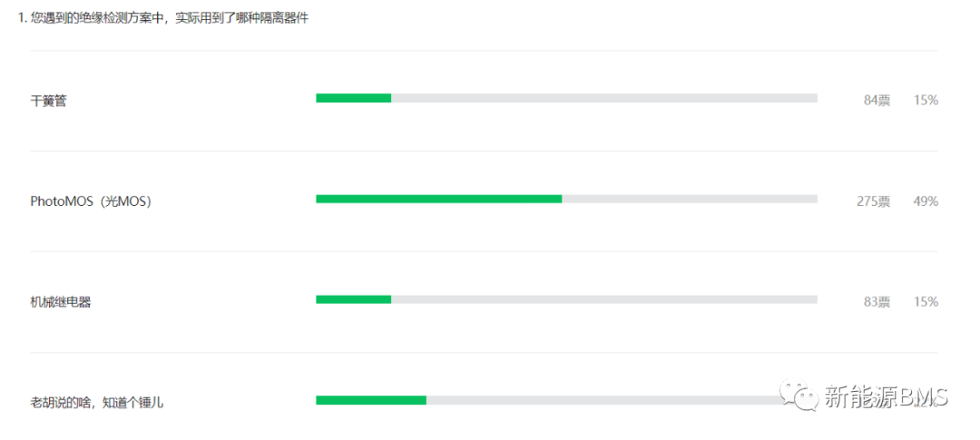Click the poll question title text
Viewport: 980px width, 440px height.
click(163, 18)
